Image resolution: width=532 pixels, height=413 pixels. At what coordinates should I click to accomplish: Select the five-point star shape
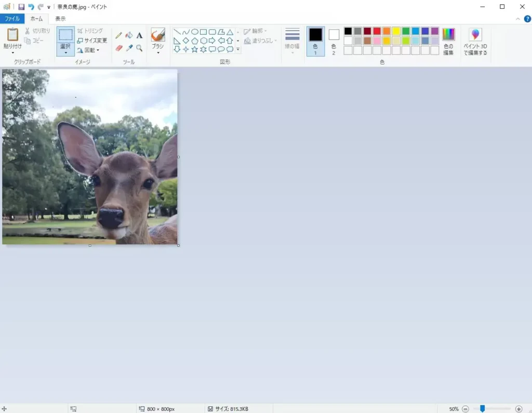coord(194,49)
